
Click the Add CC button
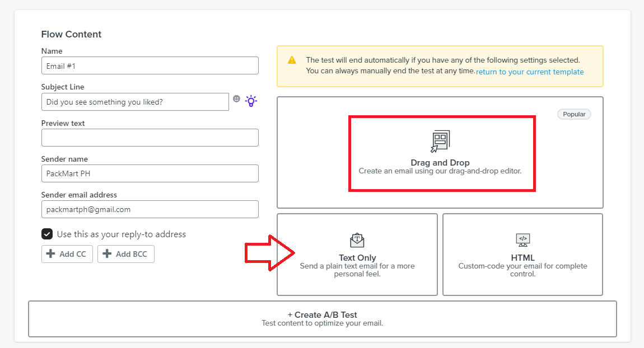click(x=67, y=254)
